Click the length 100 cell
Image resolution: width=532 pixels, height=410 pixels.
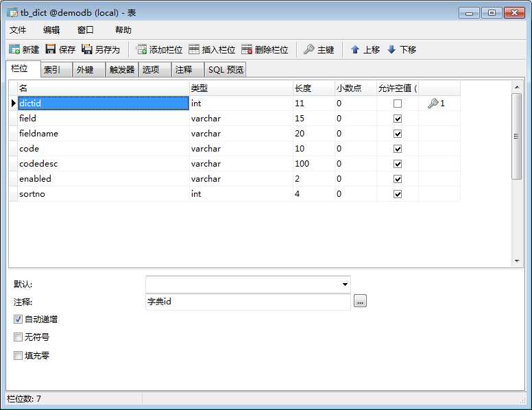(314, 164)
